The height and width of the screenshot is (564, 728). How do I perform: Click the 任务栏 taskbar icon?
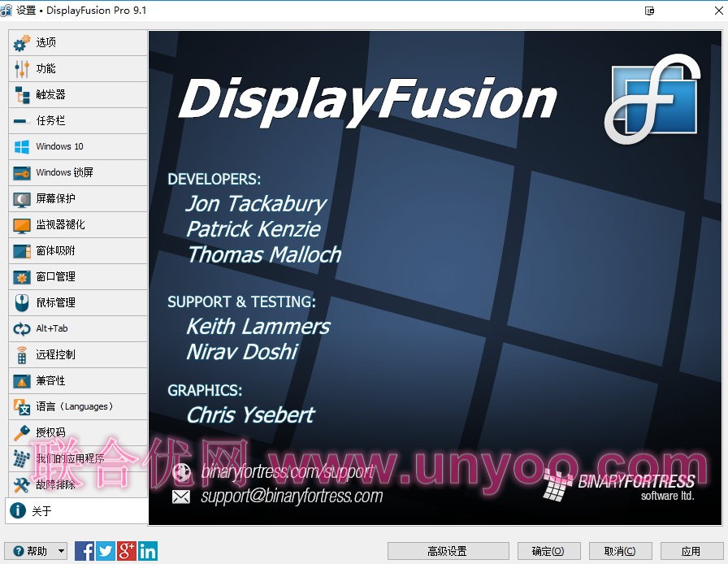(21, 121)
